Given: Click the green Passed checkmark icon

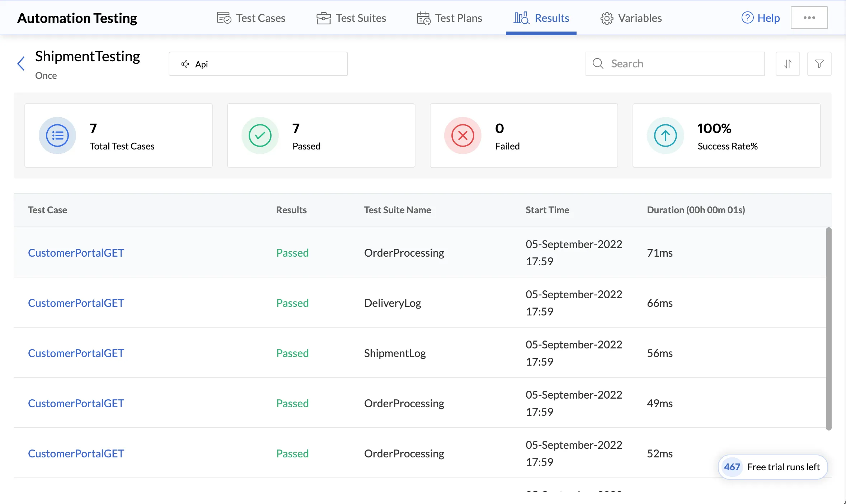Looking at the screenshot, I should click(260, 135).
